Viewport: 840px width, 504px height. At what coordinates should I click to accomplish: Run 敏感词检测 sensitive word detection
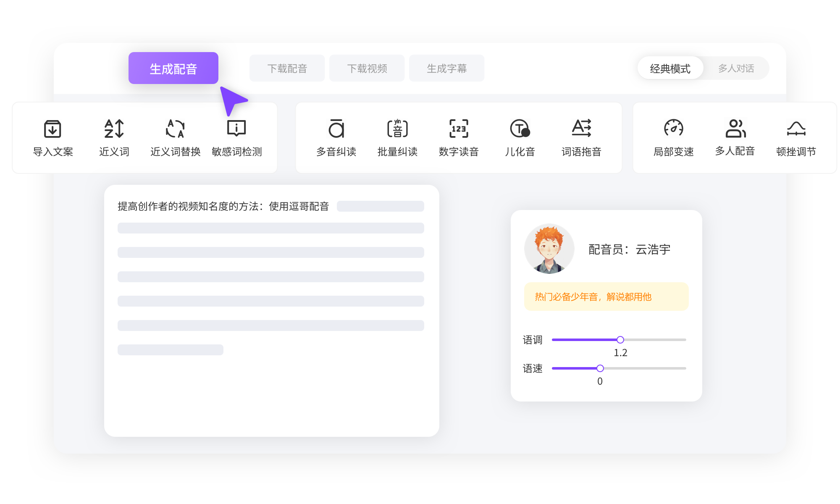(x=236, y=137)
